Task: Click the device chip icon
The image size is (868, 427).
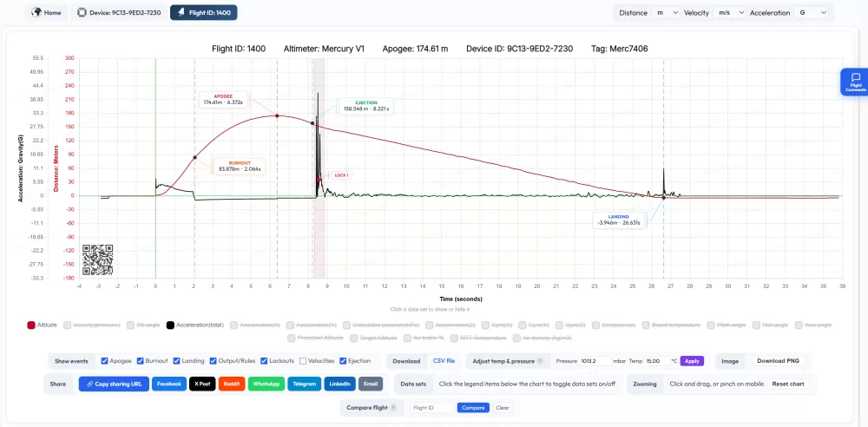Action: [x=82, y=13]
